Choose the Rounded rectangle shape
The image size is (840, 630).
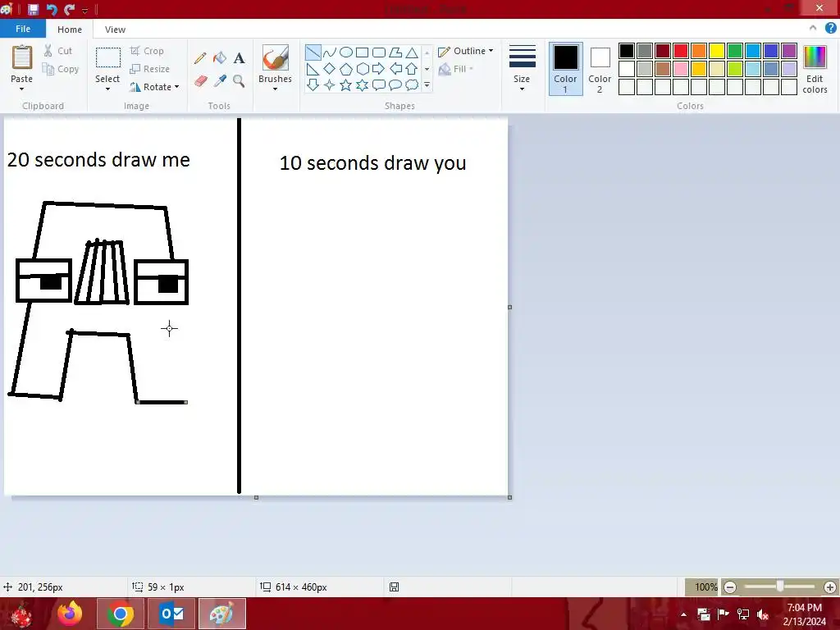pos(379,52)
